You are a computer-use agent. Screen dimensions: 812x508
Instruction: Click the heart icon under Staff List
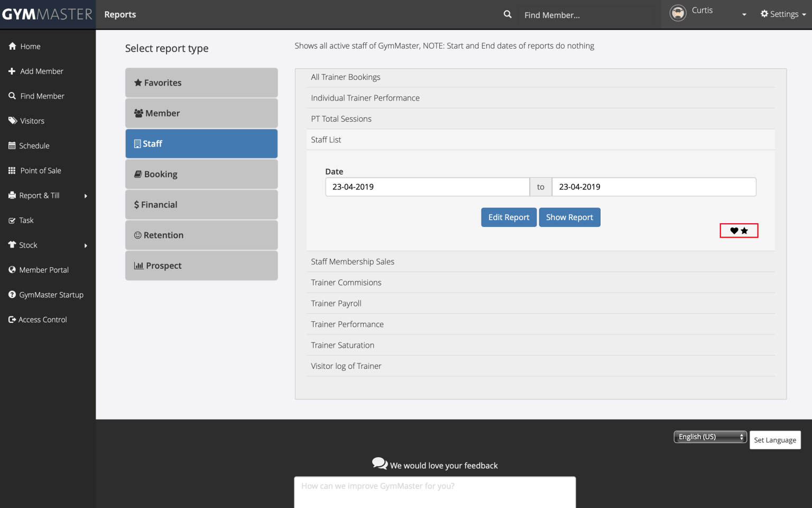click(734, 231)
